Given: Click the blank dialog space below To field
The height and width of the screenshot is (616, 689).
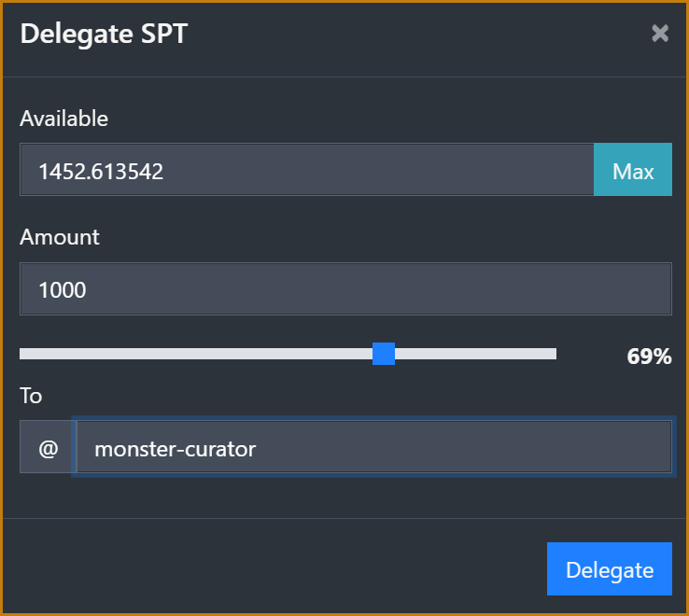Looking at the screenshot, I should pyautogui.click(x=345, y=497).
